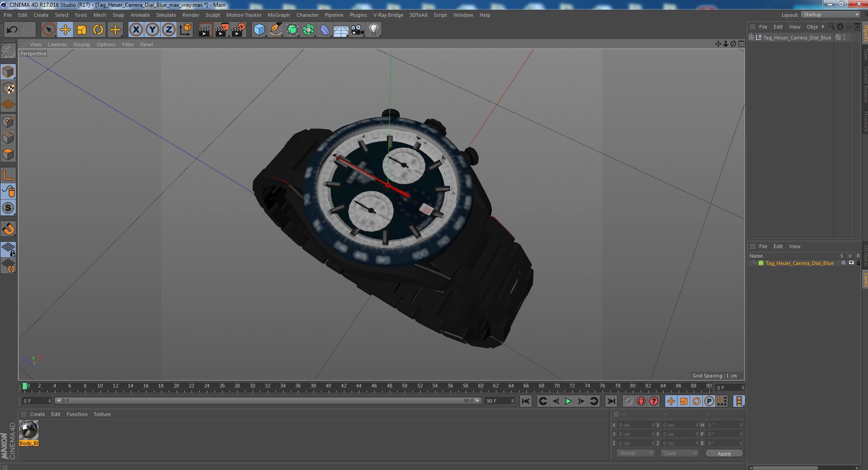Viewport: 868px width, 470px height.
Task: Open the Layout dropdown showing Startup
Action: click(830, 15)
